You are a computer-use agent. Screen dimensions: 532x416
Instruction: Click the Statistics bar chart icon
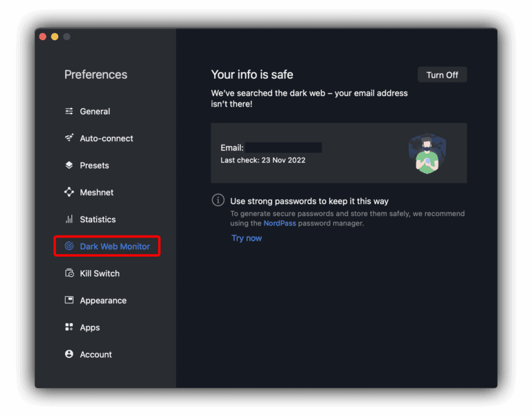pos(69,219)
